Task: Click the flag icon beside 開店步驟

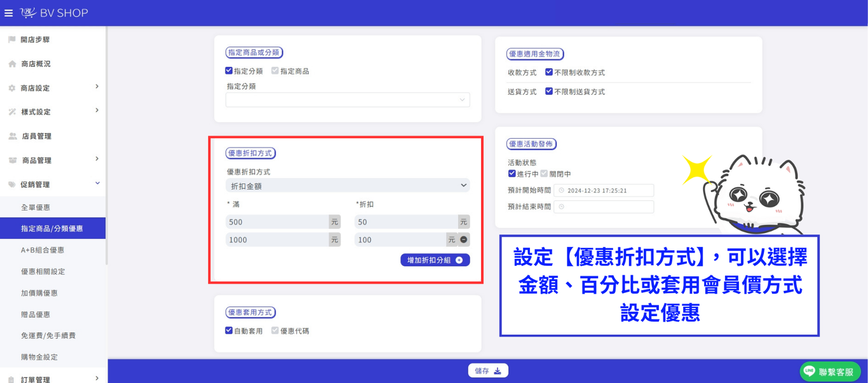Action: (x=11, y=39)
